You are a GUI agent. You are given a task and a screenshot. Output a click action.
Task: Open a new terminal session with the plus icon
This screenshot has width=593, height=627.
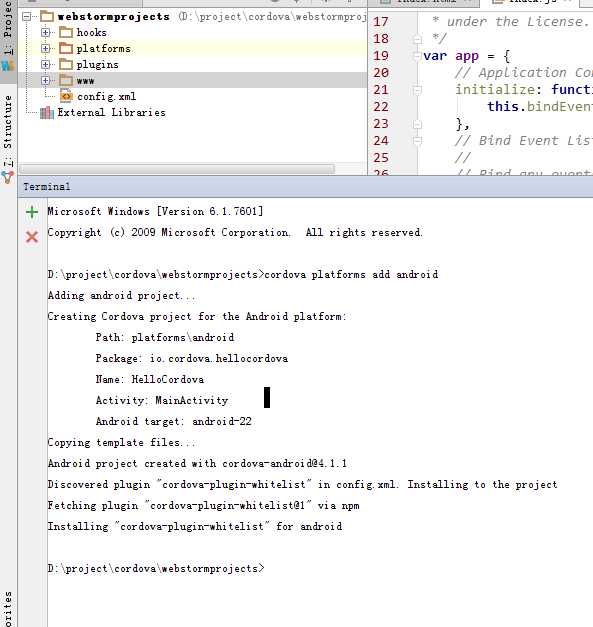click(32, 212)
